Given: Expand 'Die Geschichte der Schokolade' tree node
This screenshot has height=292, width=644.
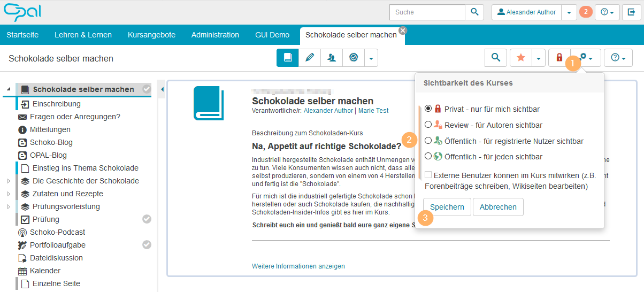Looking at the screenshot, I should (x=9, y=181).
